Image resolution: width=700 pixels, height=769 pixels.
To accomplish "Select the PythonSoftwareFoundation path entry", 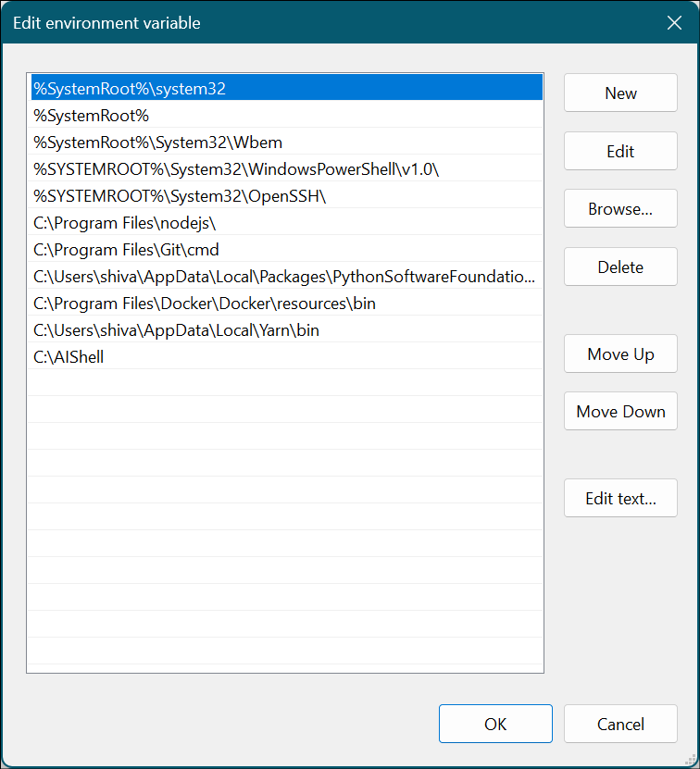I will point(283,277).
